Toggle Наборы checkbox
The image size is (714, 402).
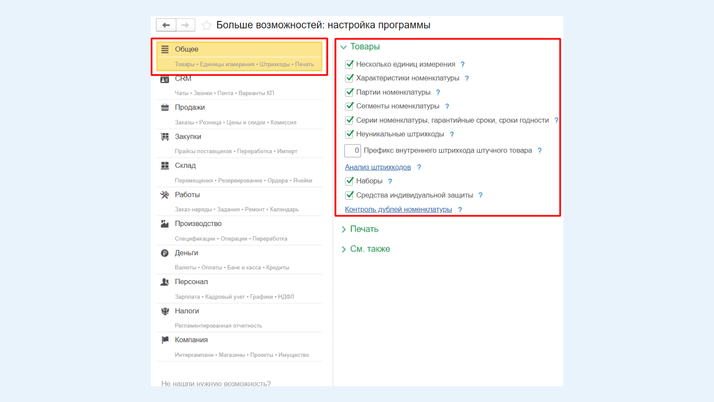pos(349,181)
